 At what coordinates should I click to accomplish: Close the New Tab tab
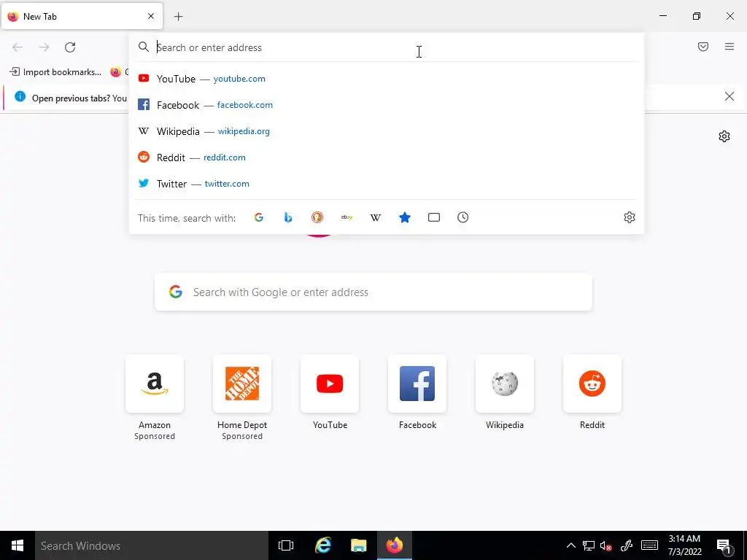click(151, 16)
